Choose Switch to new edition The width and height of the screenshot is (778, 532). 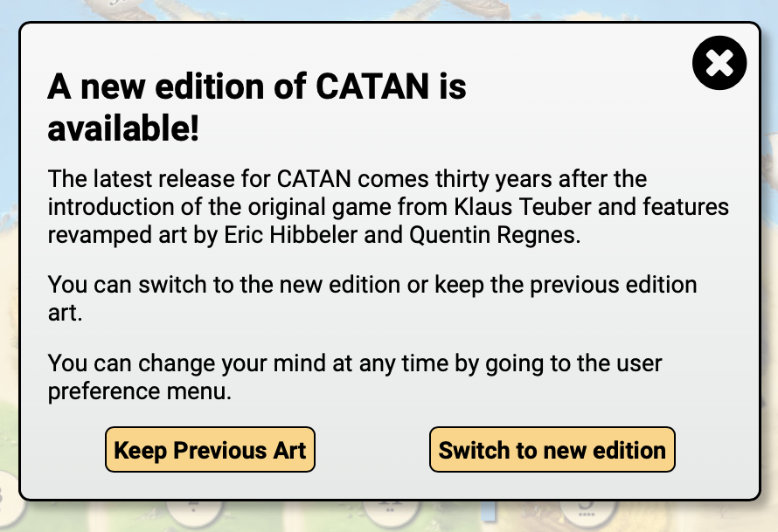pos(552,450)
